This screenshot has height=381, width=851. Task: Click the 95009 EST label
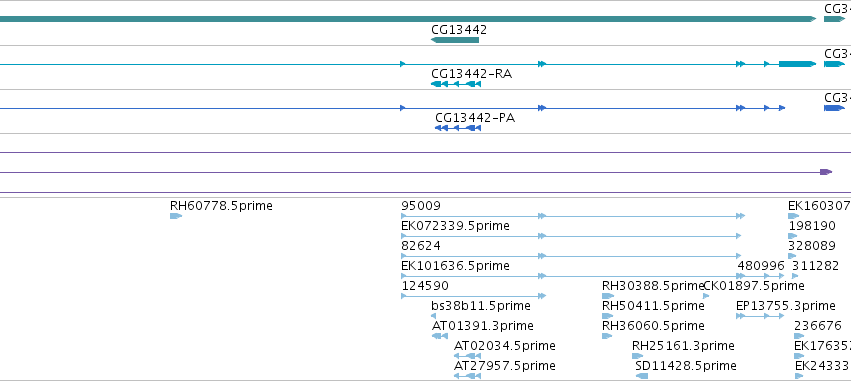[x=421, y=206]
